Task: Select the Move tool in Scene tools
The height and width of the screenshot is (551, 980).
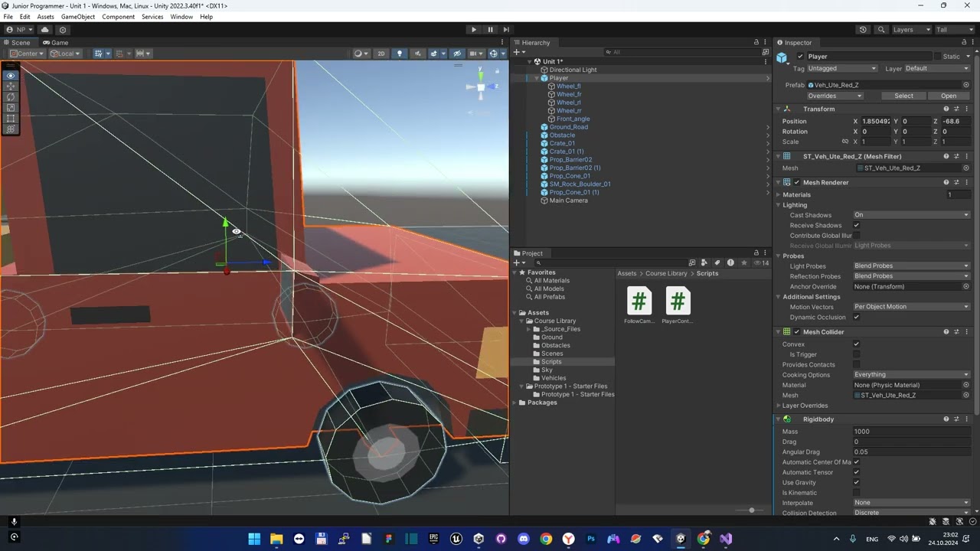Action: tap(11, 86)
